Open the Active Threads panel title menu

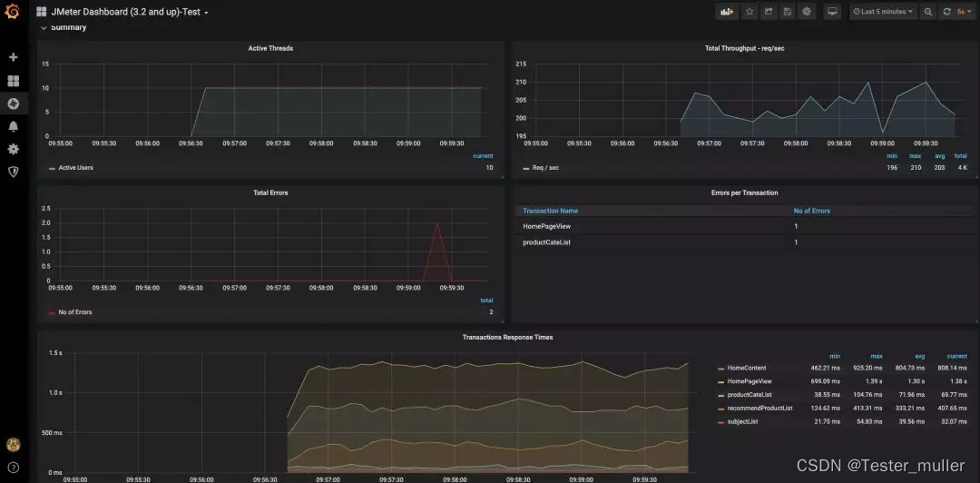[270, 48]
